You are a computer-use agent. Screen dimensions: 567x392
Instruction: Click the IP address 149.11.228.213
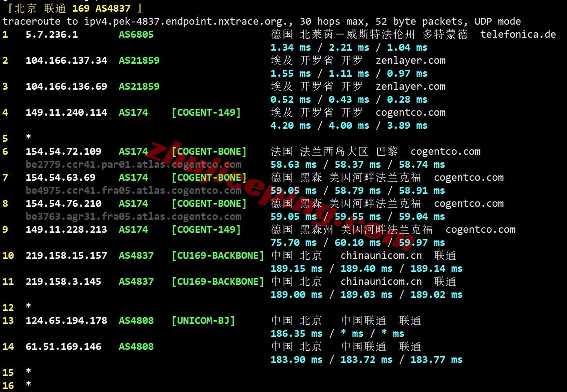[66, 230]
